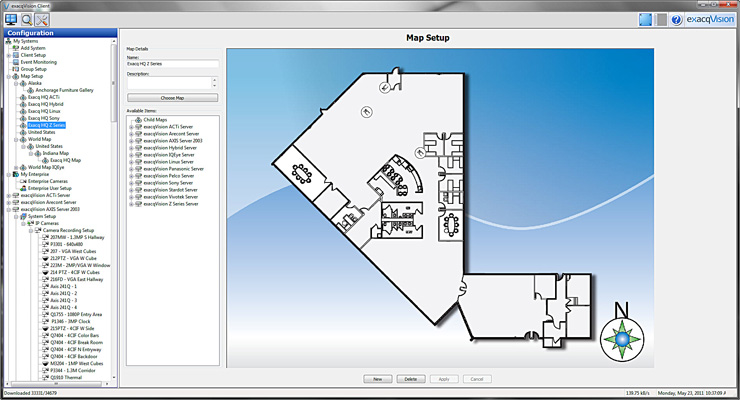The height and width of the screenshot is (400, 740).
Task: Expand Client Setup node
Action: click(x=8, y=55)
